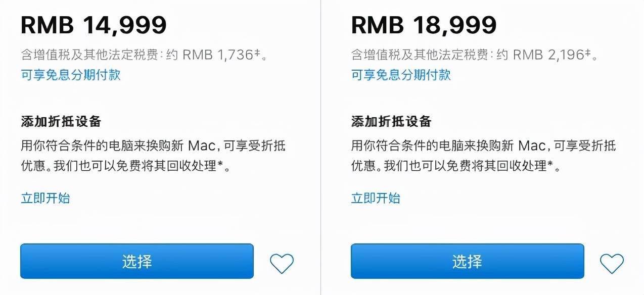
Task: Click the asterisk footnote after left 回收处理
Action: click(x=220, y=165)
